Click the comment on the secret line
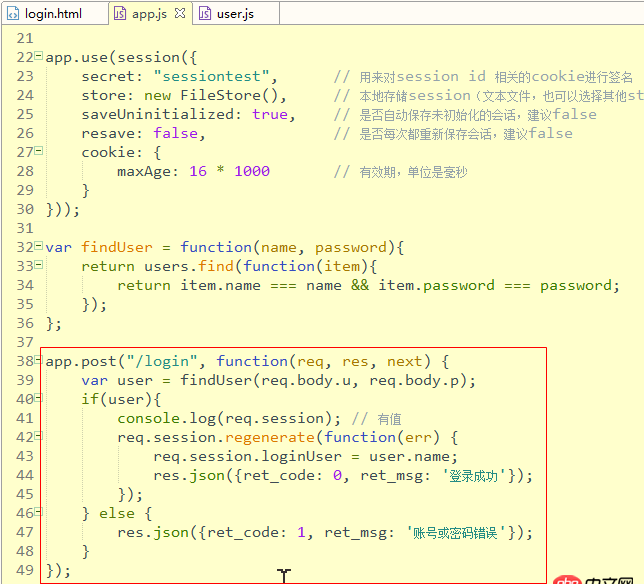The height and width of the screenshot is (584, 644). pos(483,76)
